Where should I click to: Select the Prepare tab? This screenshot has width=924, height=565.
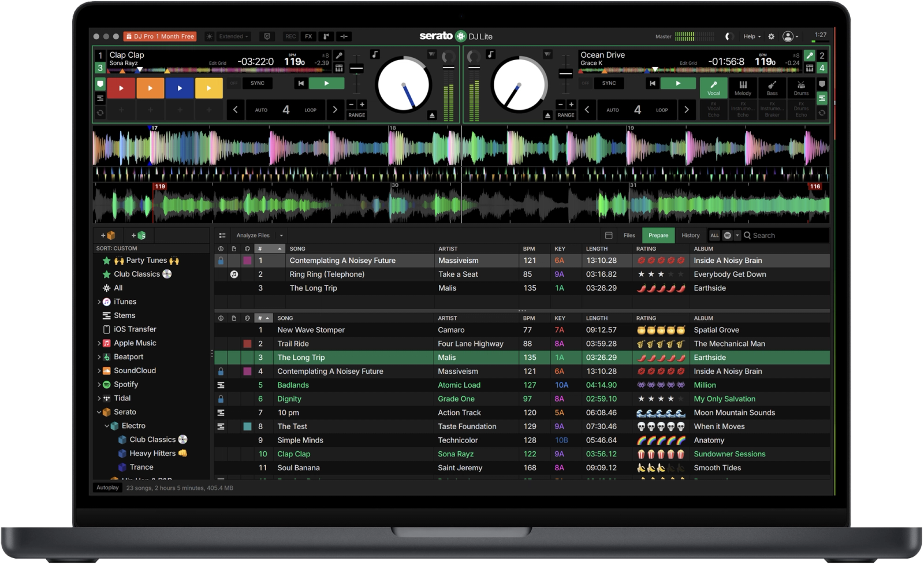tap(658, 235)
